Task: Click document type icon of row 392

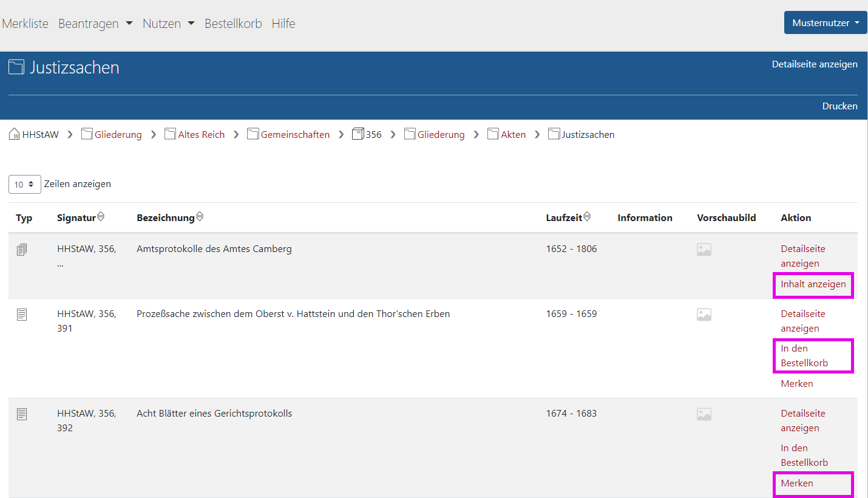Action: 22,414
